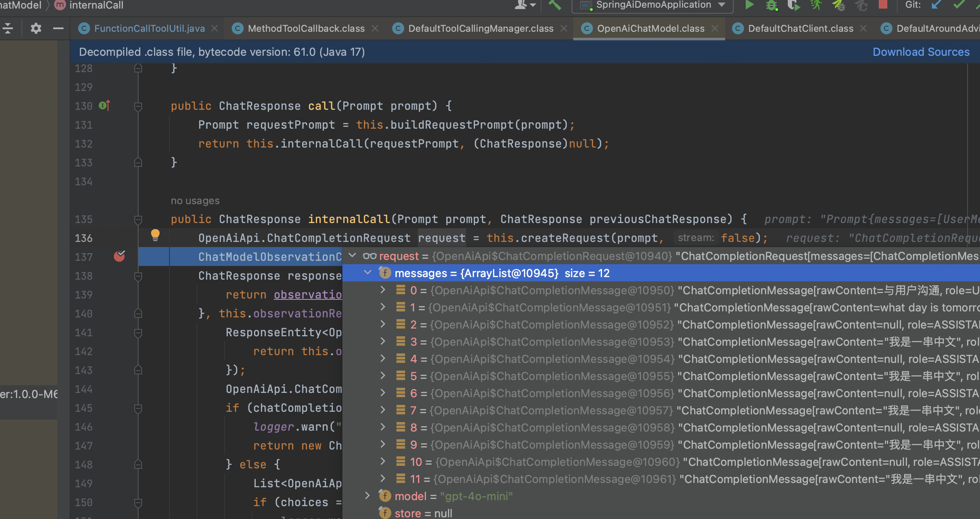
Task: Collapse the request variable node
Action: click(x=352, y=256)
